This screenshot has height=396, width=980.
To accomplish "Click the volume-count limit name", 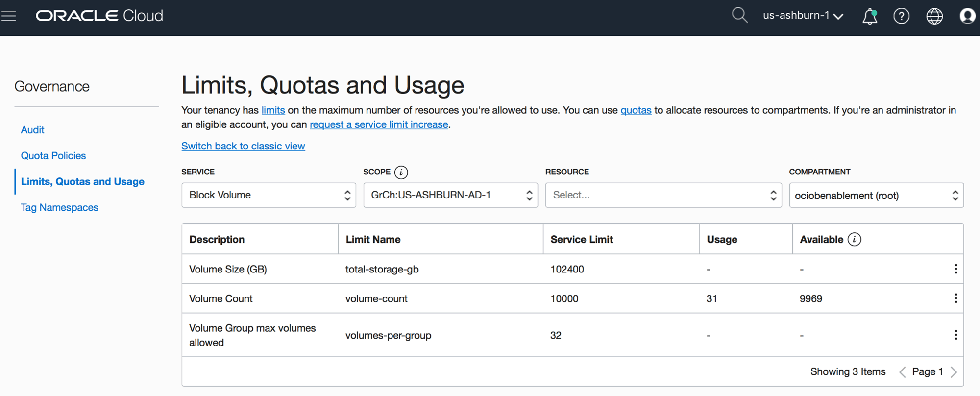I will 376,298.
